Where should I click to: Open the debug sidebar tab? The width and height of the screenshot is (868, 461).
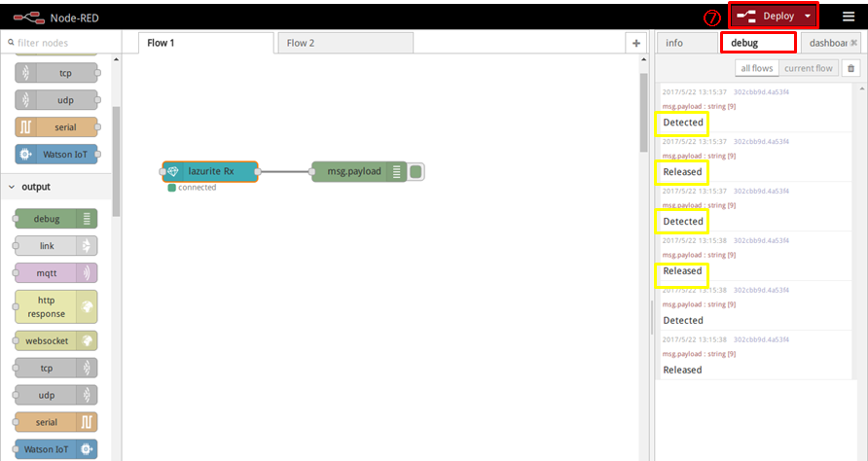pyautogui.click(x=758, y=43)
